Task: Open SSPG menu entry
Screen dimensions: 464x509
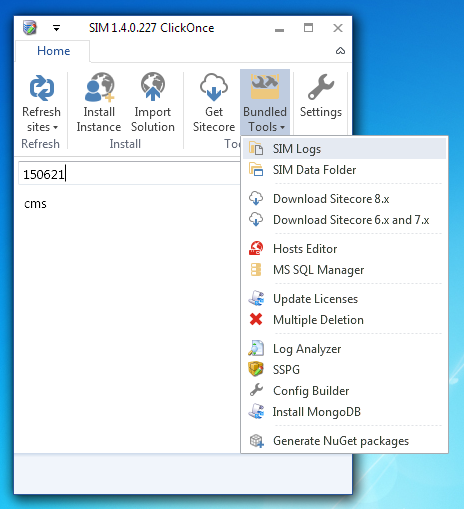Action: tap(345, 370)
